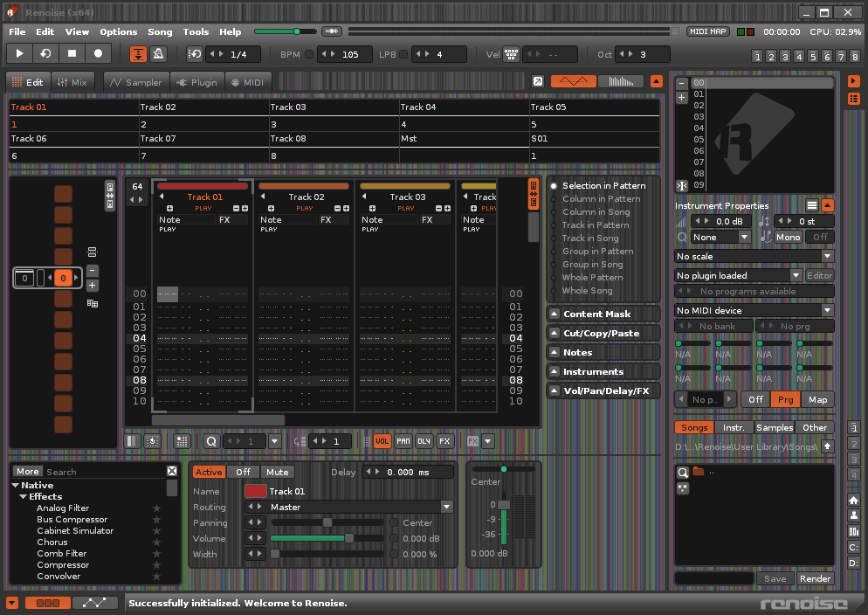The height and width of the screenshot is (615, 868).
Task: Favorite the Chorus effect star
Action: [156, 542]
